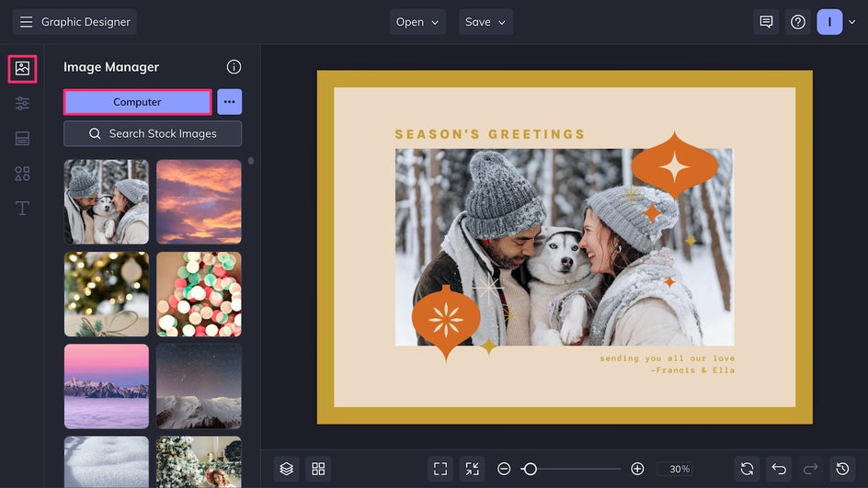Viewport: 868px width, 488px height.
Task: Open the three-dots more upload options
Action: [x=229, y=102]
